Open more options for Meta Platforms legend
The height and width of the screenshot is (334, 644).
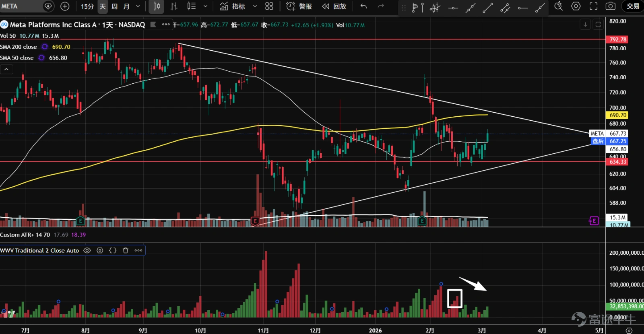point(166,25)
